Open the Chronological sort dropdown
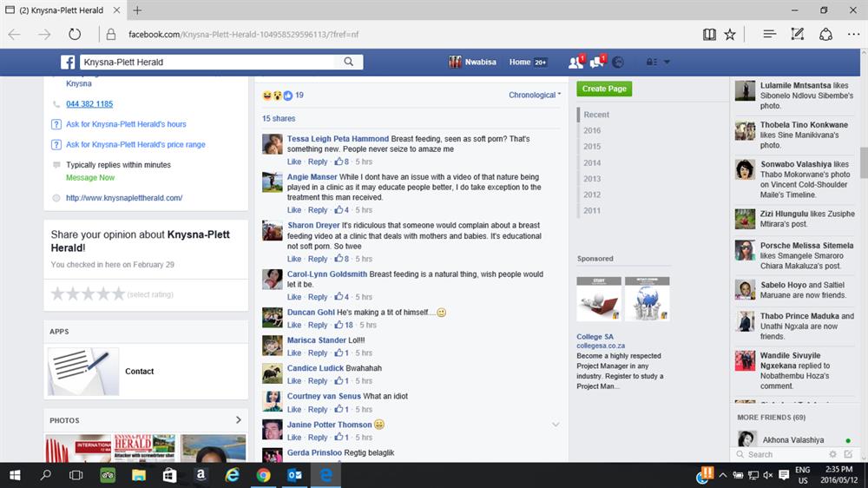 pos(535,96)
